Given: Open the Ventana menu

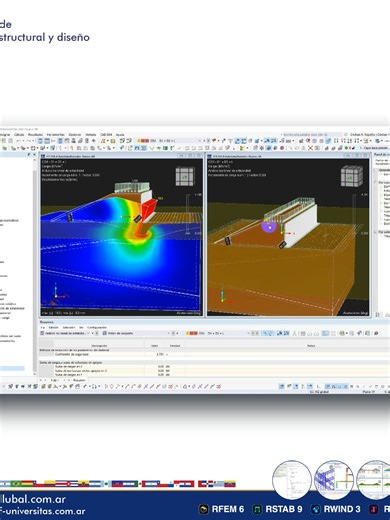Looking at the screenshot, I should click(91, 135).
